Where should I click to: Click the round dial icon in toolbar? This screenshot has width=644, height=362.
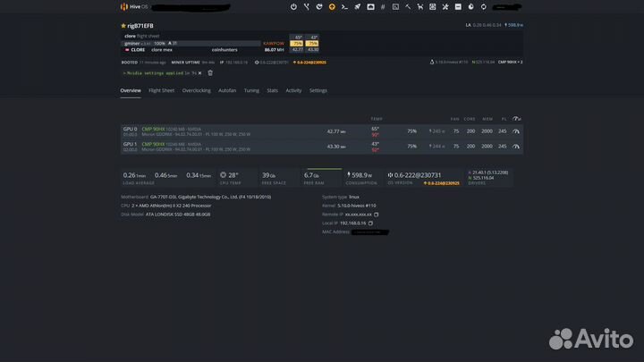(470, 6)
